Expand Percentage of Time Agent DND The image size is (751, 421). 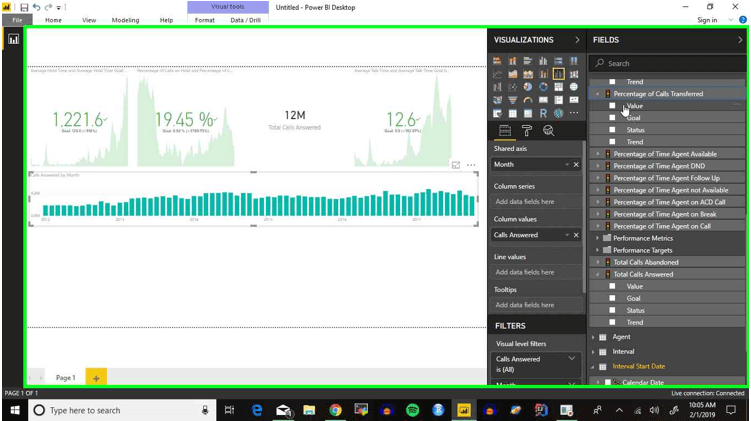coord(598,166)
